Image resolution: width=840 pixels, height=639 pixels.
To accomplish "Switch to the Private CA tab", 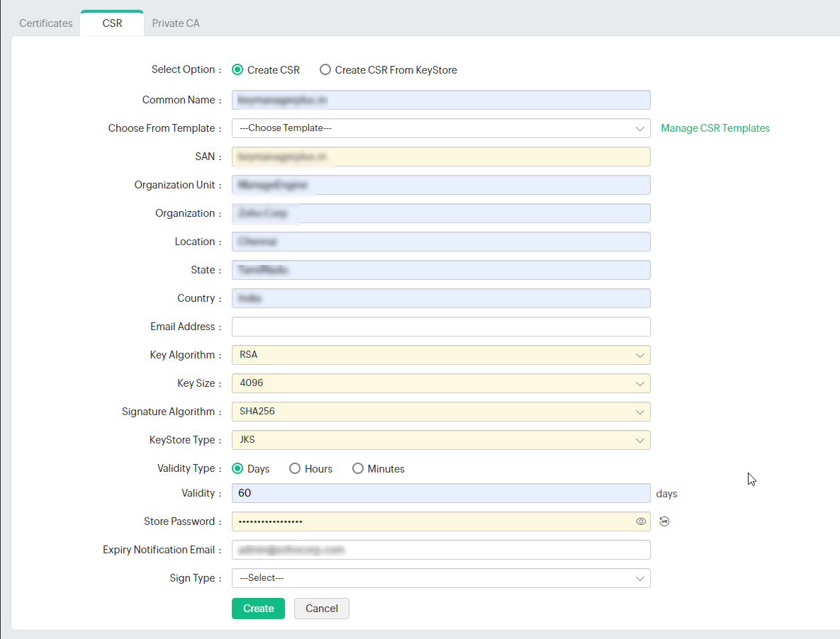I will [x=176, y=23].
